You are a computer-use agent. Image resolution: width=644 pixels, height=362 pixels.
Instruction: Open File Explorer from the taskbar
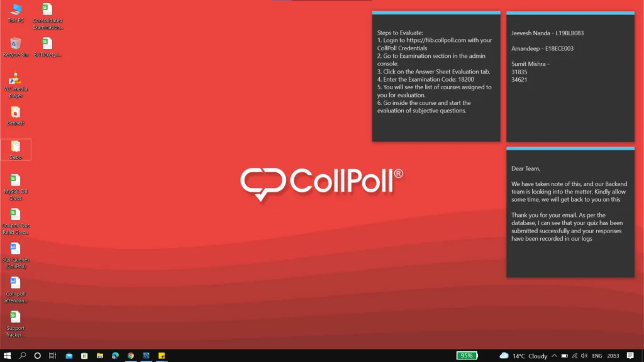[x=99, y=356]
